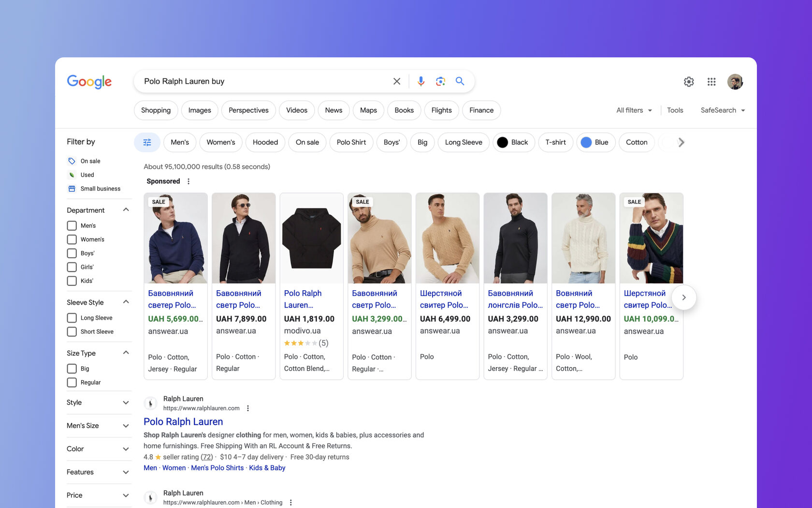Enable the Regular size type checkbox

pyautogui.click(x=72, y=382)
